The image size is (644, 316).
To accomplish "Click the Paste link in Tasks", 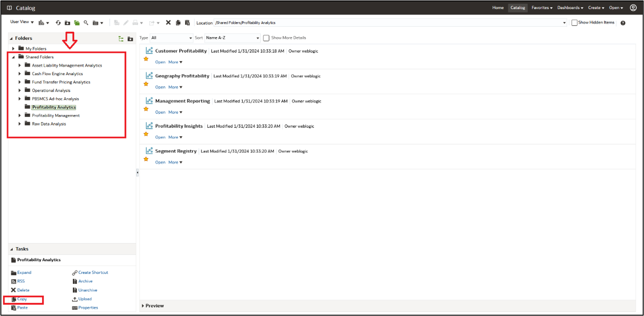I will point(23,308).
